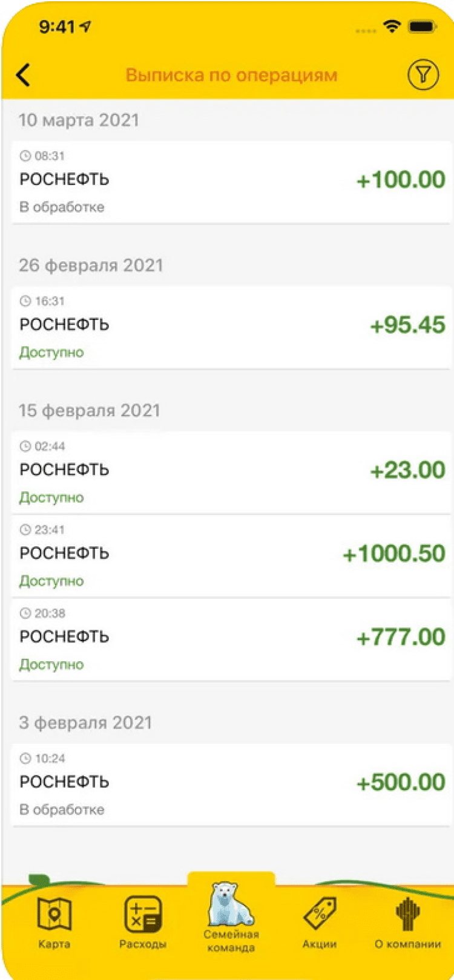
Task: Tap the 15 февраля 2021 date header
Action: [90, 410]
